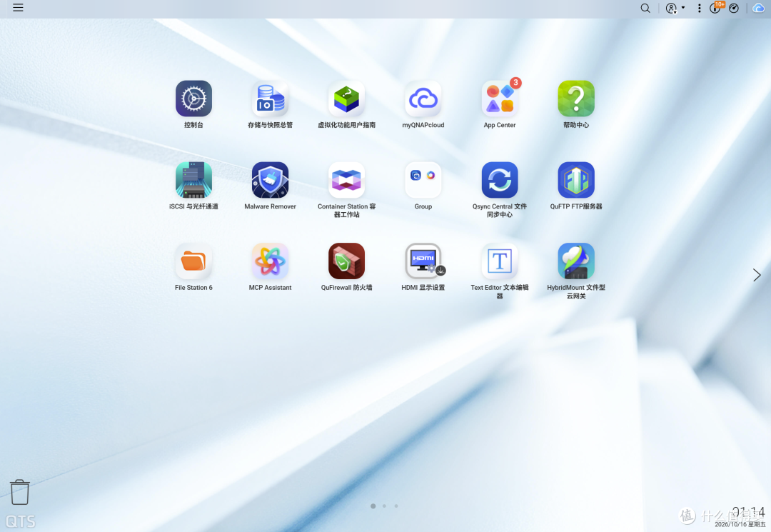The width and height of the screenshot is (771, 532).
Task: Open the hamburger main menu
Action: (x=18, y=8)
